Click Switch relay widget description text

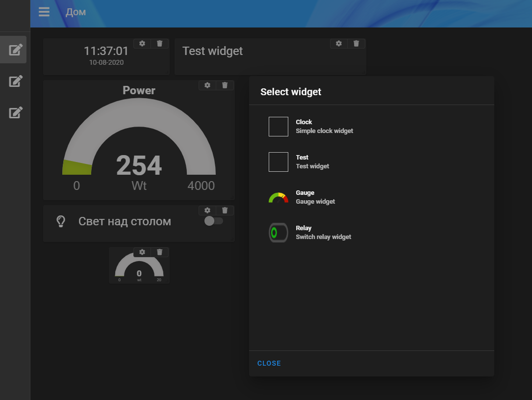pyautogui.click(x=323, y=237)
